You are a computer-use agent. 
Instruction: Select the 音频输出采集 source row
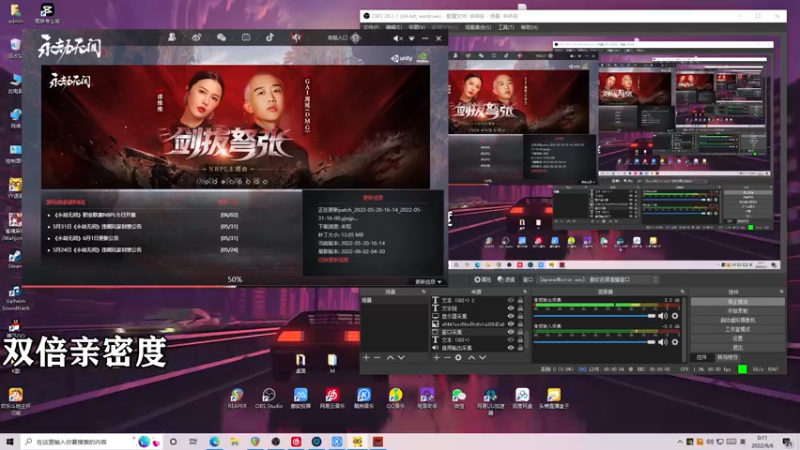[478, 347]
